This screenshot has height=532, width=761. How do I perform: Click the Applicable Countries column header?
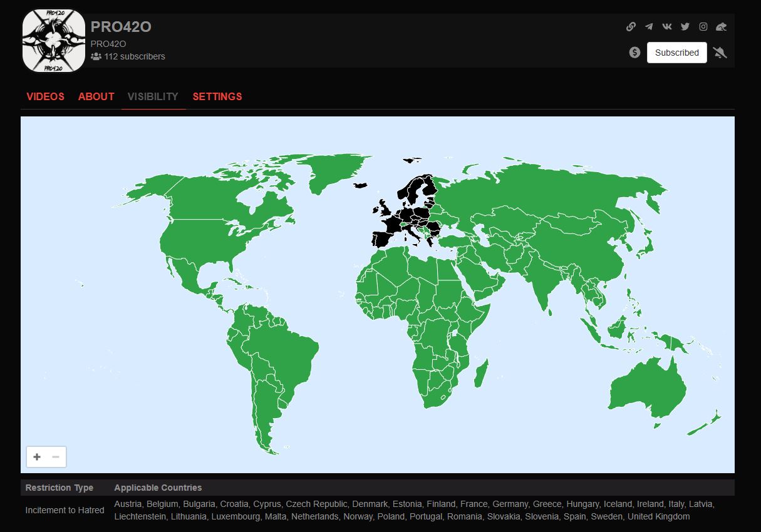158,488
